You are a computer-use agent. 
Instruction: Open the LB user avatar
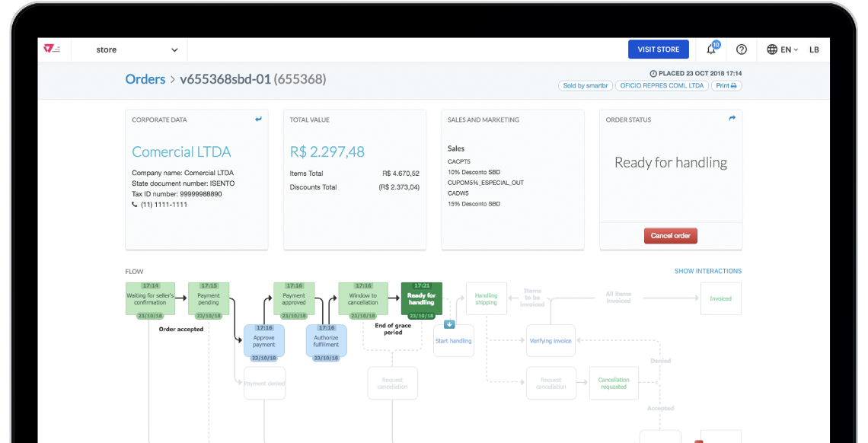[x=814, y=49]
